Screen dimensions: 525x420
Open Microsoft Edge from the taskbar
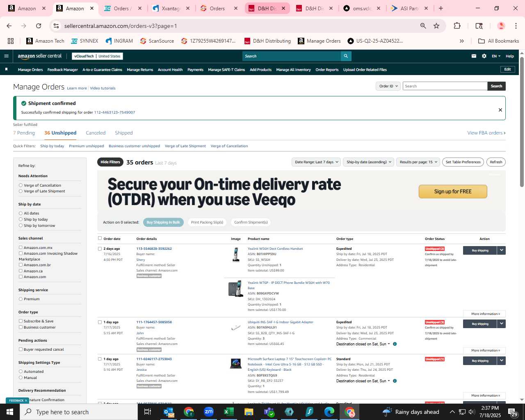(329, 412)
